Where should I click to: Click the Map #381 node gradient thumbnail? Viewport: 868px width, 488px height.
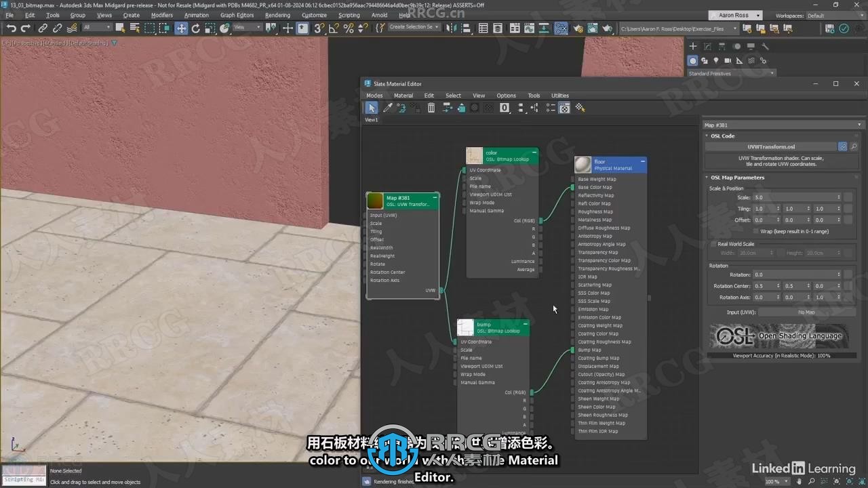click(x=375, y=201)
